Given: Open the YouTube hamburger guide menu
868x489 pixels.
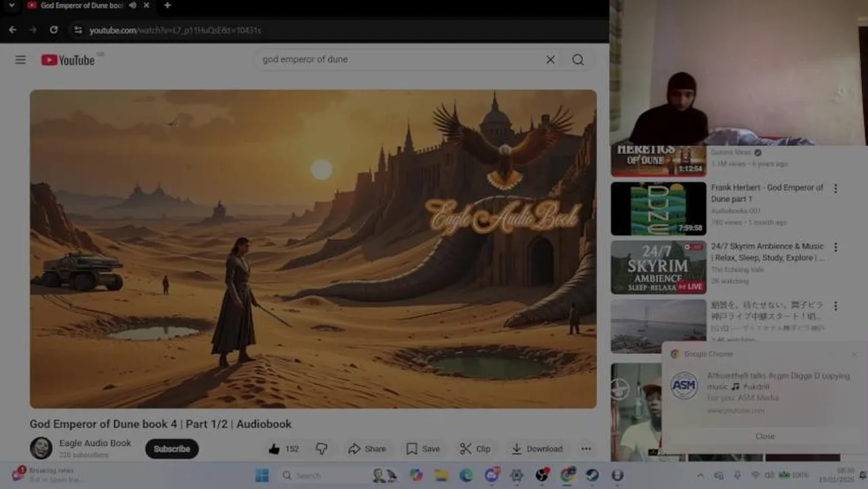Looking at the screenshot, I should tap(20, 60).
